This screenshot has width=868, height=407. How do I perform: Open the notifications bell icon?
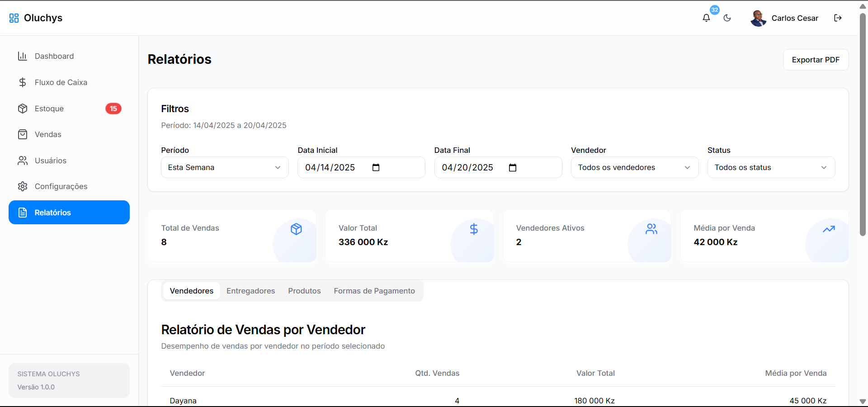(x=706, y=18)
